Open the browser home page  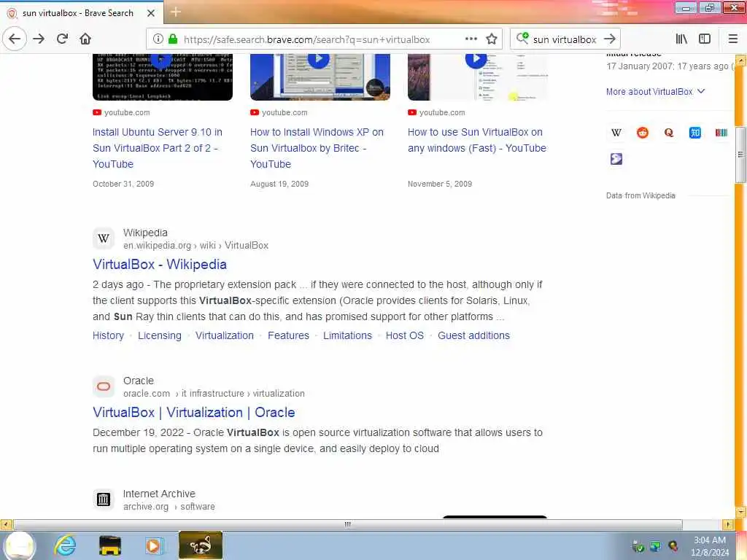pos(85,39)
